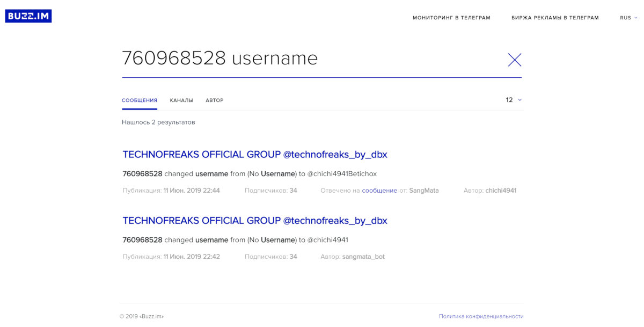Select the date 11 Июн. 2019 22:42
The height and width of the screenshot is (327, 644).
click(x=192, y=257)
